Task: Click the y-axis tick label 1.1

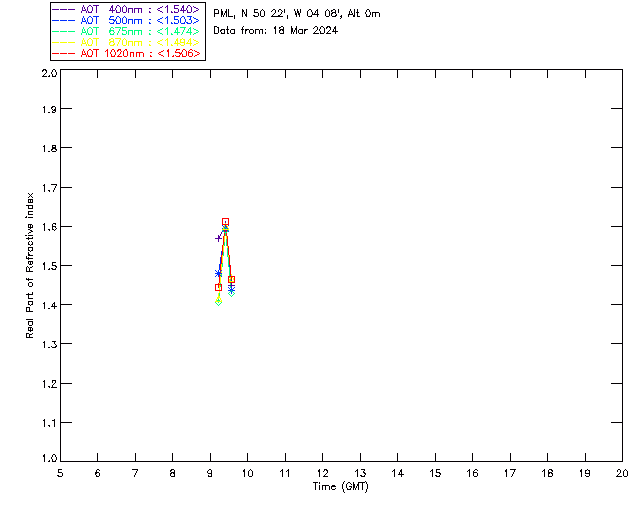Action: (x=49, y=423)
